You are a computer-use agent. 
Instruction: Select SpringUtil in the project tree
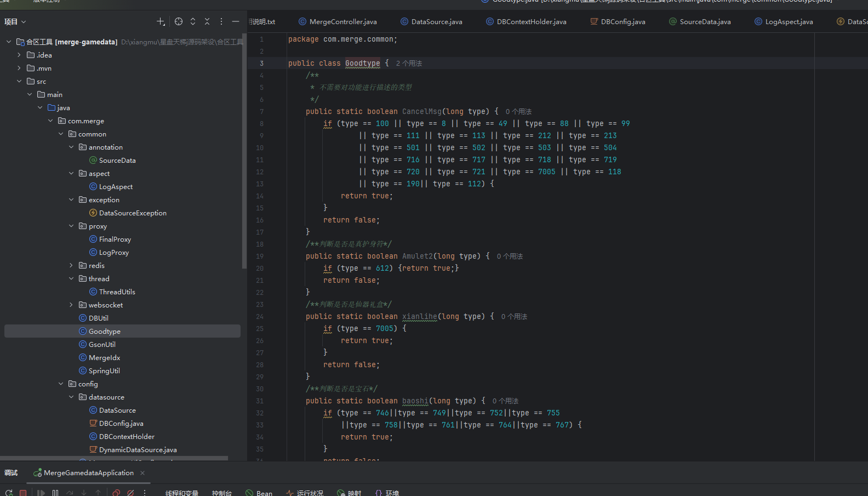click(104, 370)
